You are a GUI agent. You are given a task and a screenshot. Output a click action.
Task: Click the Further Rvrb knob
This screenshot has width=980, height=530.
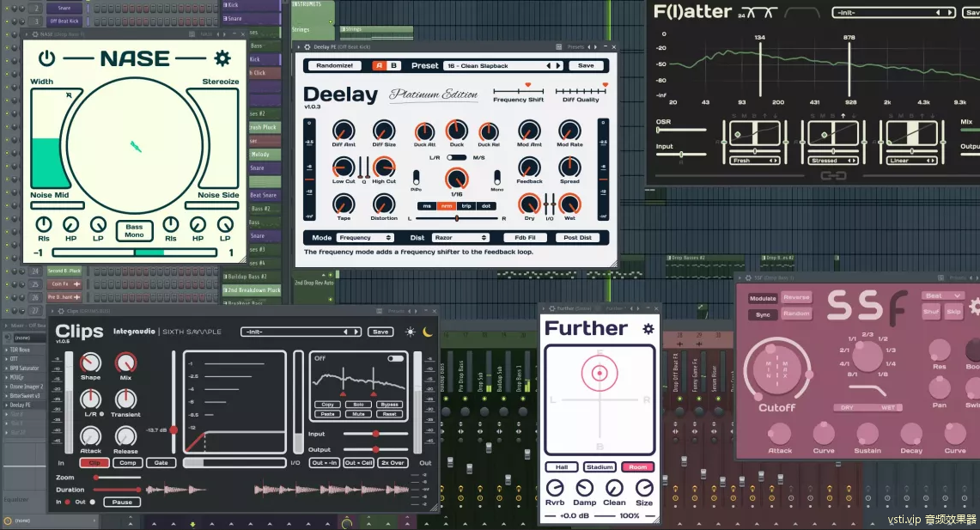point(555,488)
